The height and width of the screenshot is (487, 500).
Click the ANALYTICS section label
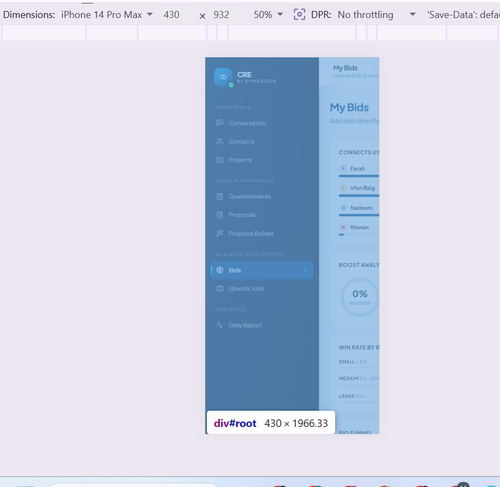(x=231, y=309)
